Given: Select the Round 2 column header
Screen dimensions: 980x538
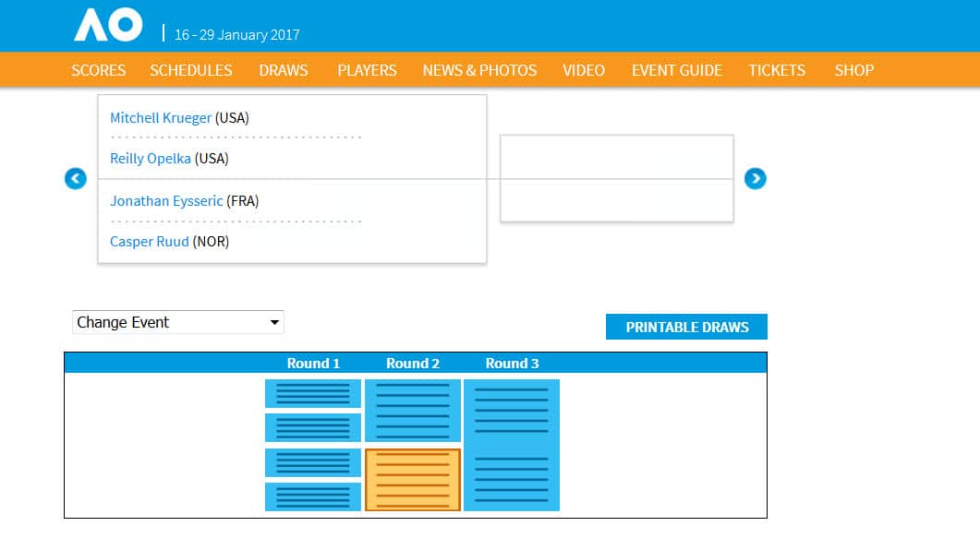Looking at the screenshot, I should [413, 364].
